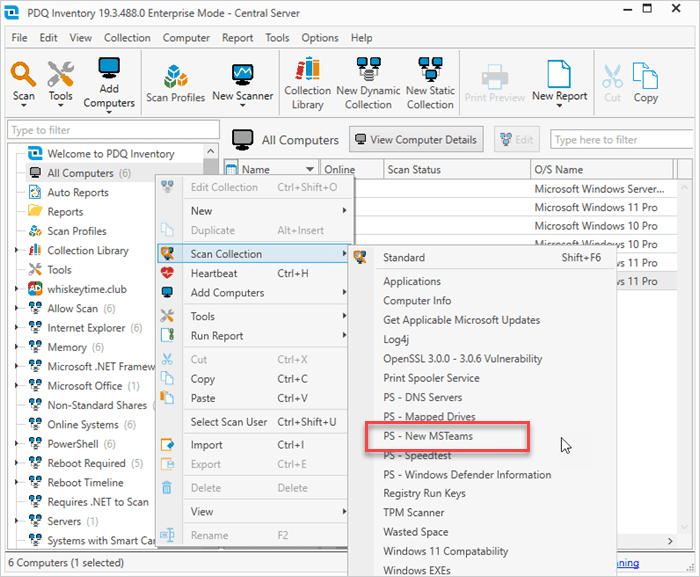Open the Options menu

tap(320, 38)
